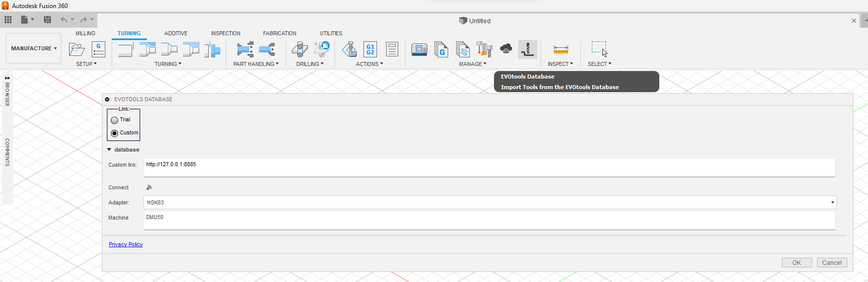
Task: Open the Manufacture workspace dropdown
Action: click(34, 48)
